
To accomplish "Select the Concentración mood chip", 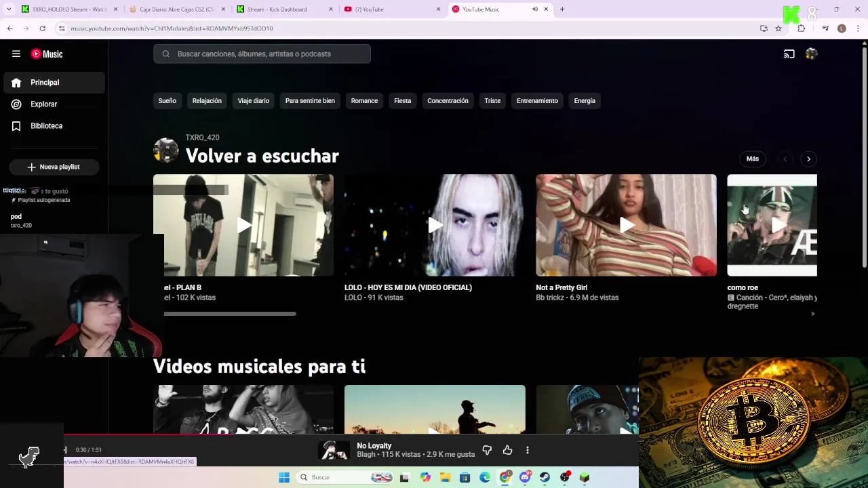I will click(x=448, y=101).
